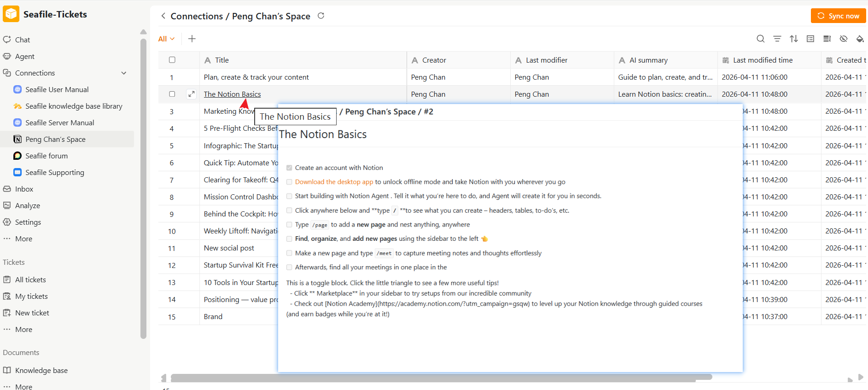Open Seafile knowledge base library connection
This screenshot has height=390, width=868.
(74, 106)
